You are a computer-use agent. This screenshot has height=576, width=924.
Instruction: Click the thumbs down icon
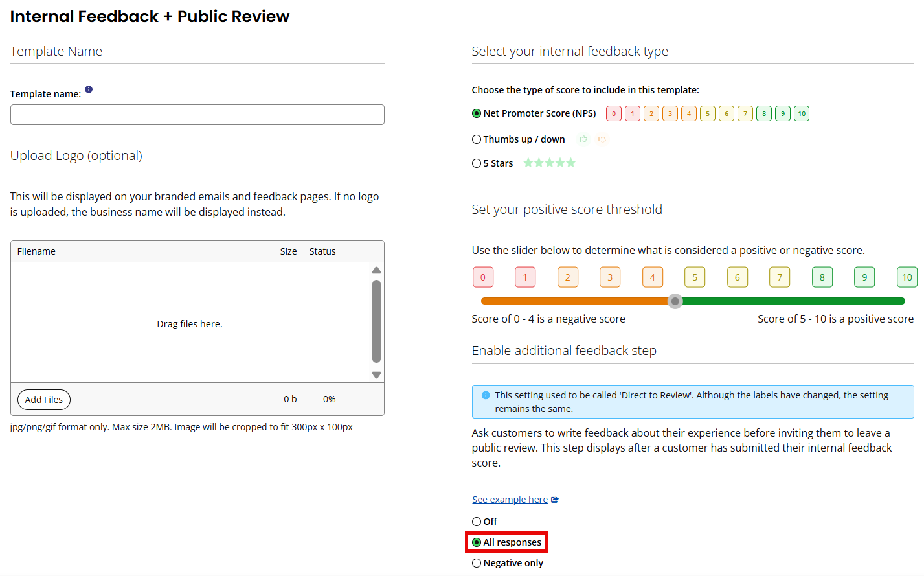point(602,139)
